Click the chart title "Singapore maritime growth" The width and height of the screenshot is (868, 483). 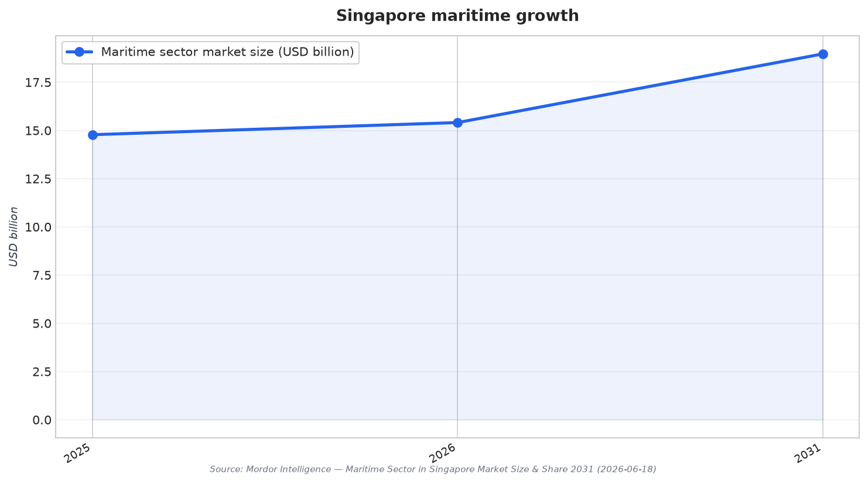(x=457, y=16)
